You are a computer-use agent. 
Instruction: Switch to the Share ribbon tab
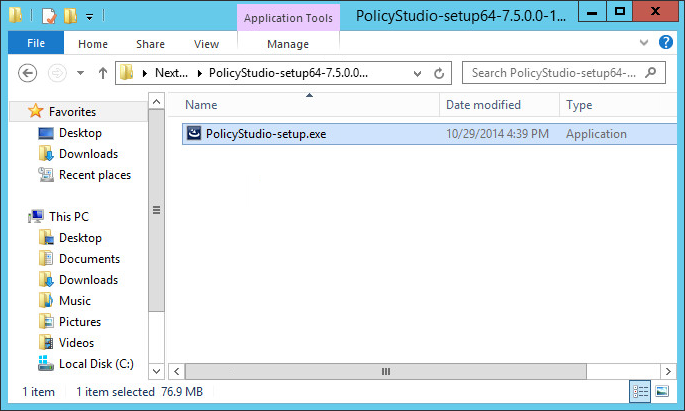pyautogui.click(x=150, y=44)
